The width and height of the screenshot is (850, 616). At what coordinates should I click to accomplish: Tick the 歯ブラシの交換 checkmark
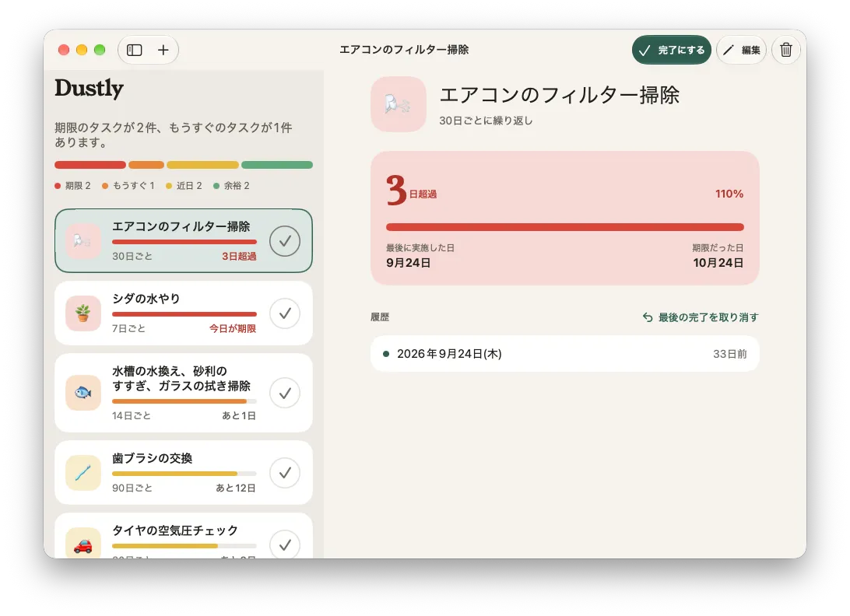pyautogui.click(x=285, y=472)
